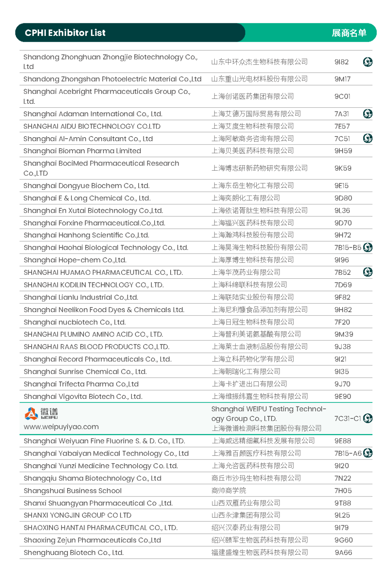Screen dimensions: 392x588
Task: Select Shenghuang Biotech Co., Ltd.
Action: pos(73,553)
